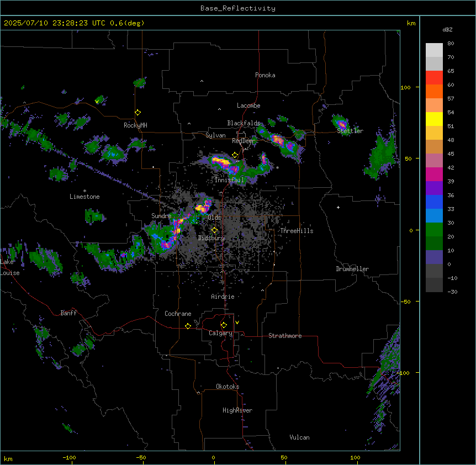The width and height of the screenshot is (476, 465).
Task: Click the intense storm core northeast of Olds
Action: [x=203, y=207]
